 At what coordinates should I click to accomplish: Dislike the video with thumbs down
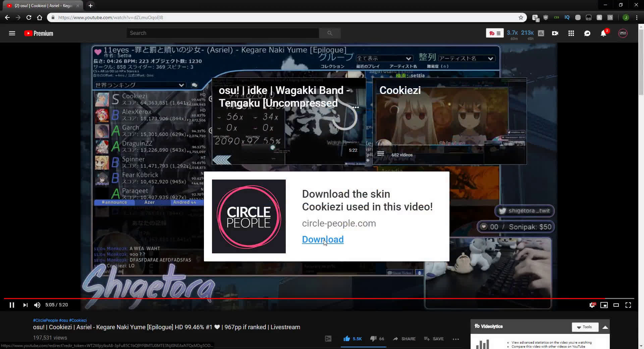coord(377,339)
